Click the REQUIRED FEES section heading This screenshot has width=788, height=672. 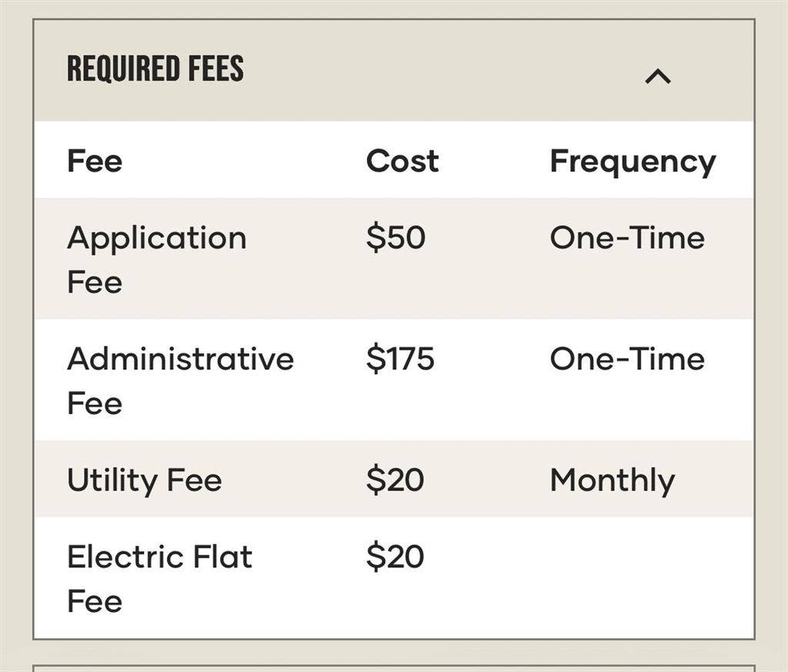click(155, 69)
